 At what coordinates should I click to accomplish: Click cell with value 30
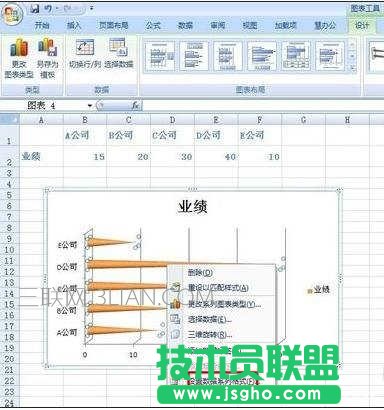pos(172,157)
